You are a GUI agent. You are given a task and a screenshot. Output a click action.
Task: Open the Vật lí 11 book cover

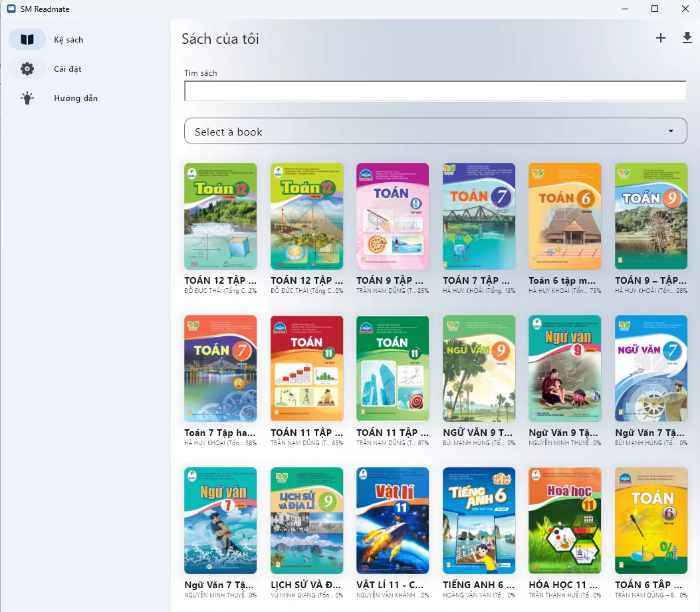point(392,520)
